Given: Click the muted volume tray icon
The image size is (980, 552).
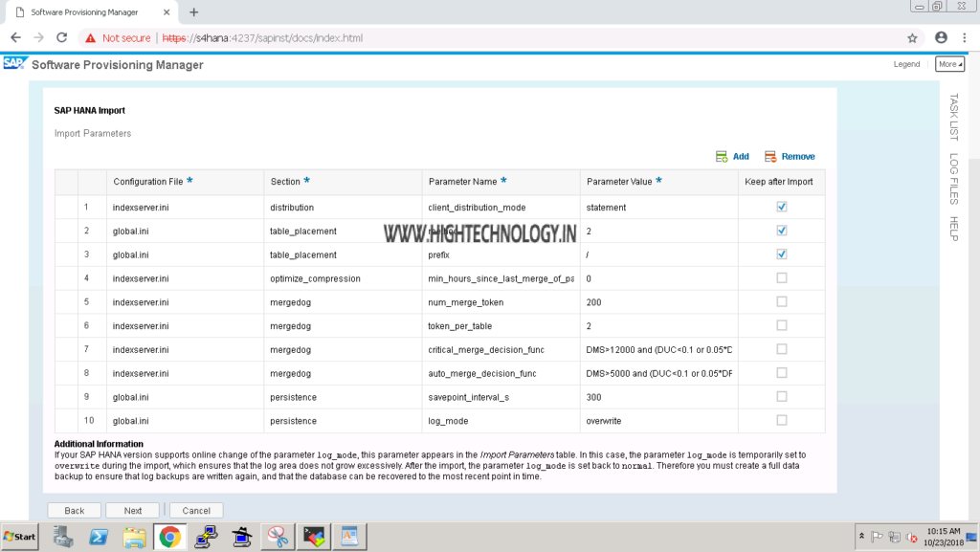Looking at the screenshot, I should click(x=912, y=537).
